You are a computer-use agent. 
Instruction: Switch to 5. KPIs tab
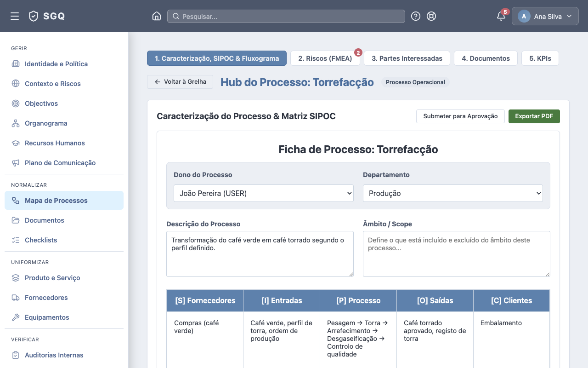point(540,58)
